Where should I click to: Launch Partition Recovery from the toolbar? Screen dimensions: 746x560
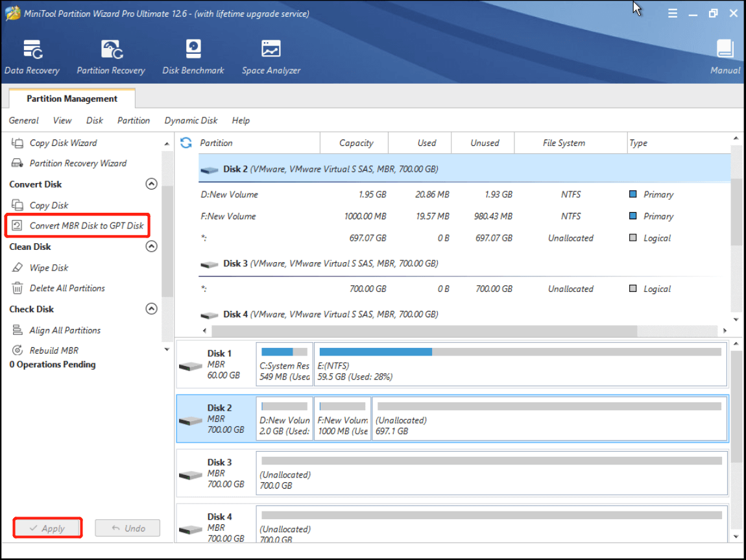110,55
